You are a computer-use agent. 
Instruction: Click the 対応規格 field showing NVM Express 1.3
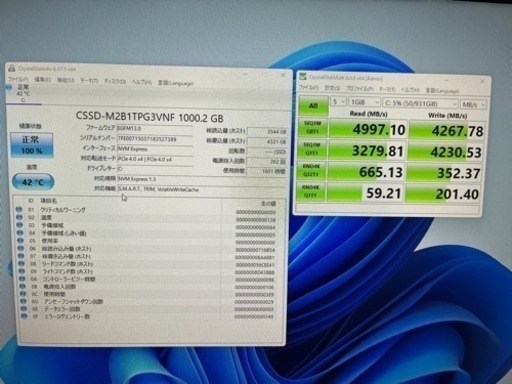[x=201, y=179]
